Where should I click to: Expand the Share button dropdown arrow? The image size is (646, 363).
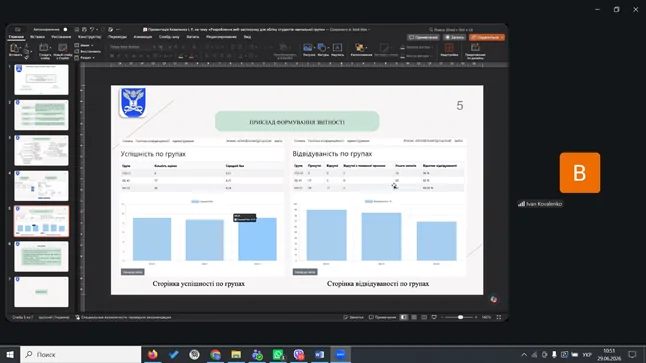(502, 37)
